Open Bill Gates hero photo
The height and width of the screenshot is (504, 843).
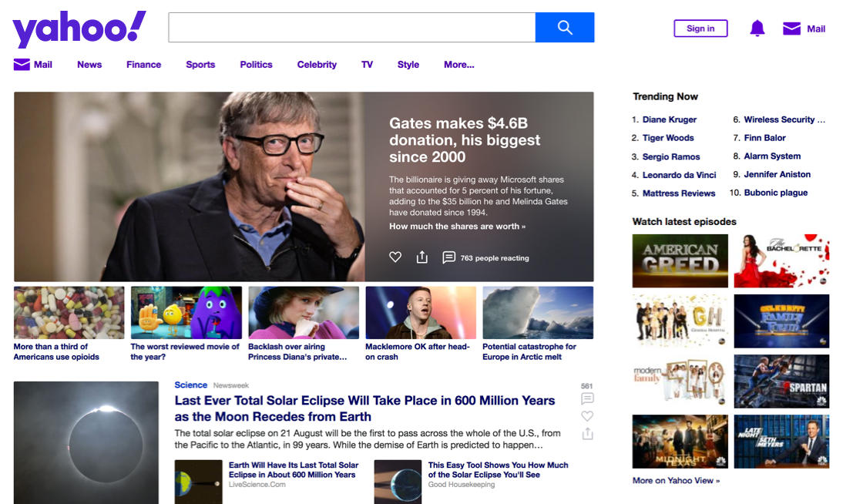tap(190, 186)
